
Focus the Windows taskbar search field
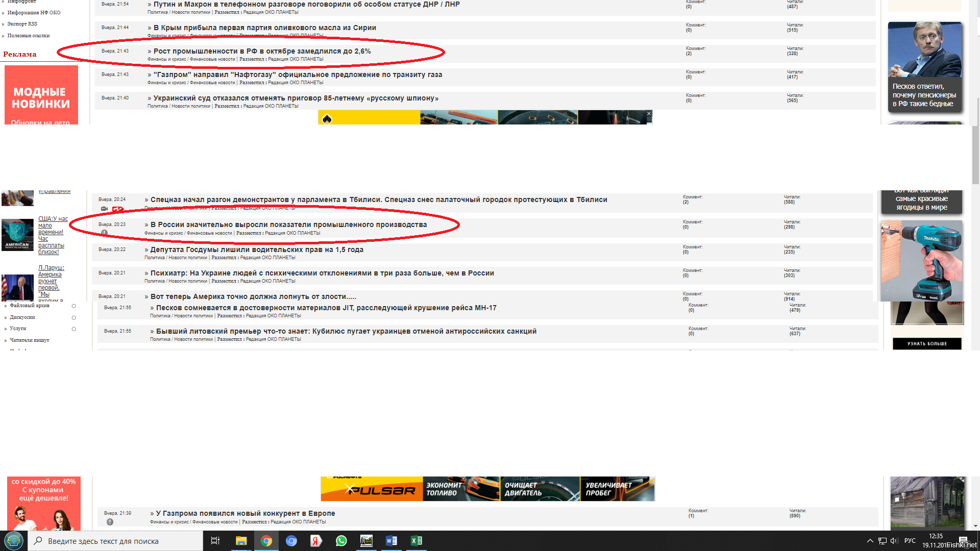coord(115,541)
